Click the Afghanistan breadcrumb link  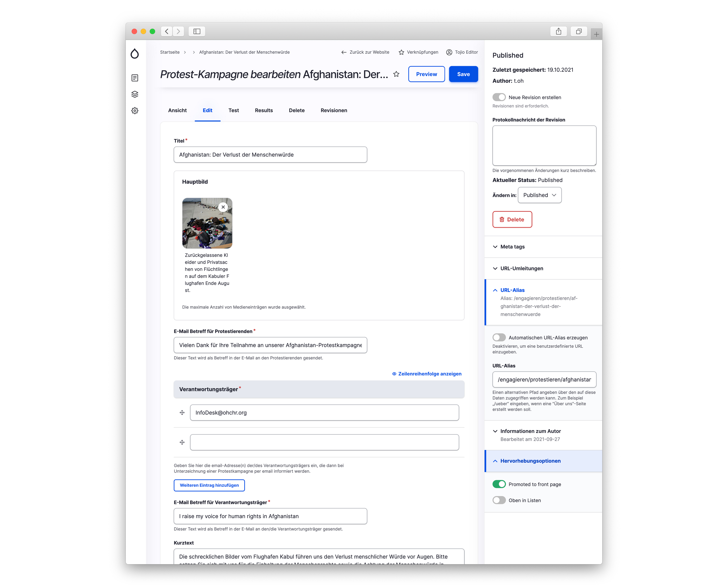pyautogui.click(x=244, y=52)
